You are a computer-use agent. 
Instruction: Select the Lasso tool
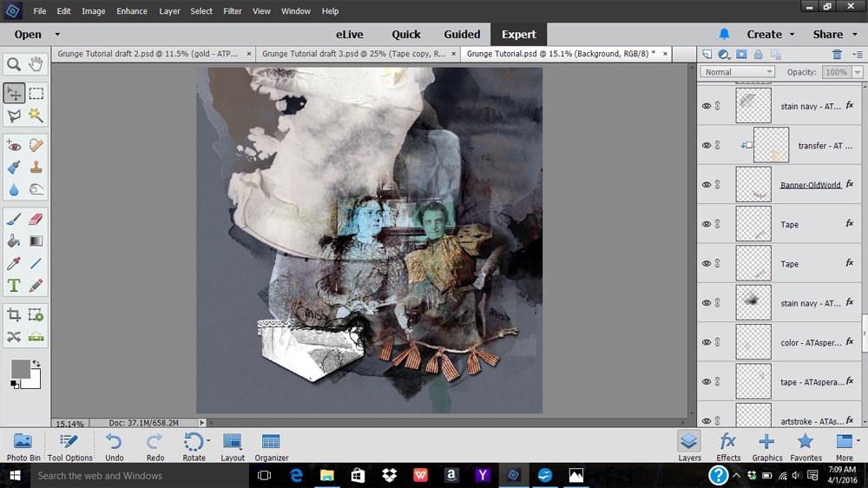[14, 115]
